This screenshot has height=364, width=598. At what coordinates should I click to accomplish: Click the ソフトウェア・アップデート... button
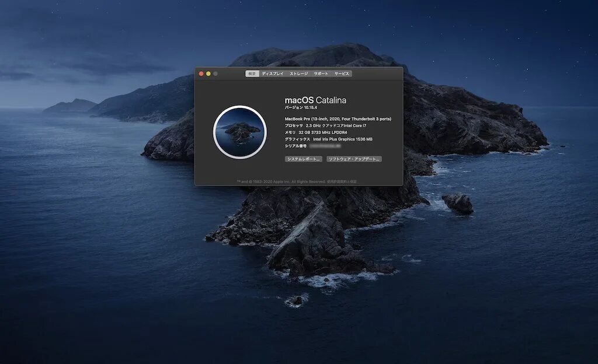click(354, 159)
